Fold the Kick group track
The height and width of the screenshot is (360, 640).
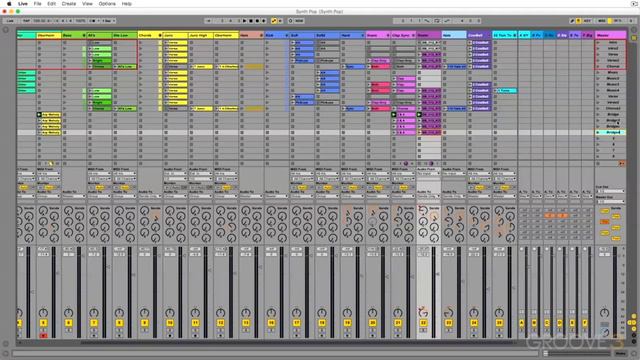pos(287,36)
